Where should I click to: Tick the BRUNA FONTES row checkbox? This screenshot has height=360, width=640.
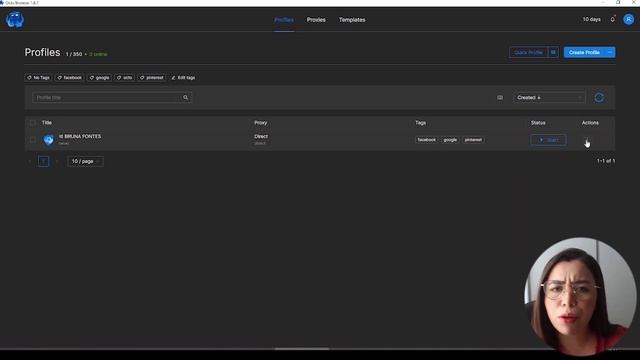33,140
